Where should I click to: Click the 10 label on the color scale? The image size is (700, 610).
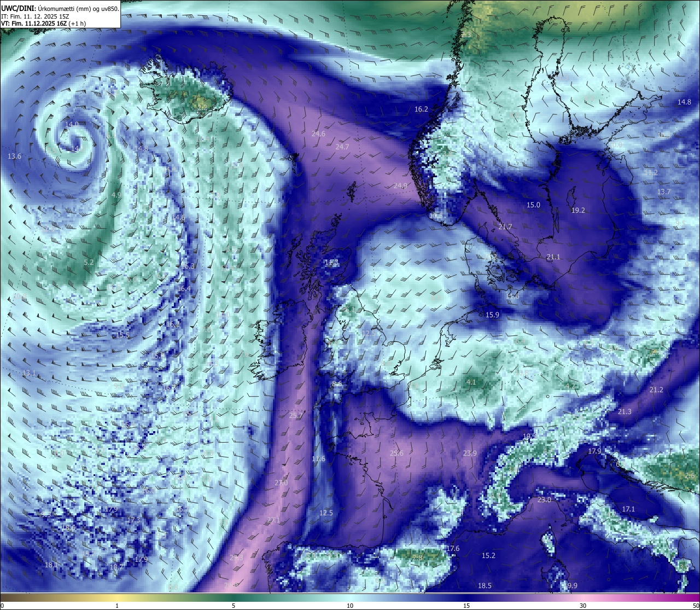pyautogui.click(x=350, y=606)
